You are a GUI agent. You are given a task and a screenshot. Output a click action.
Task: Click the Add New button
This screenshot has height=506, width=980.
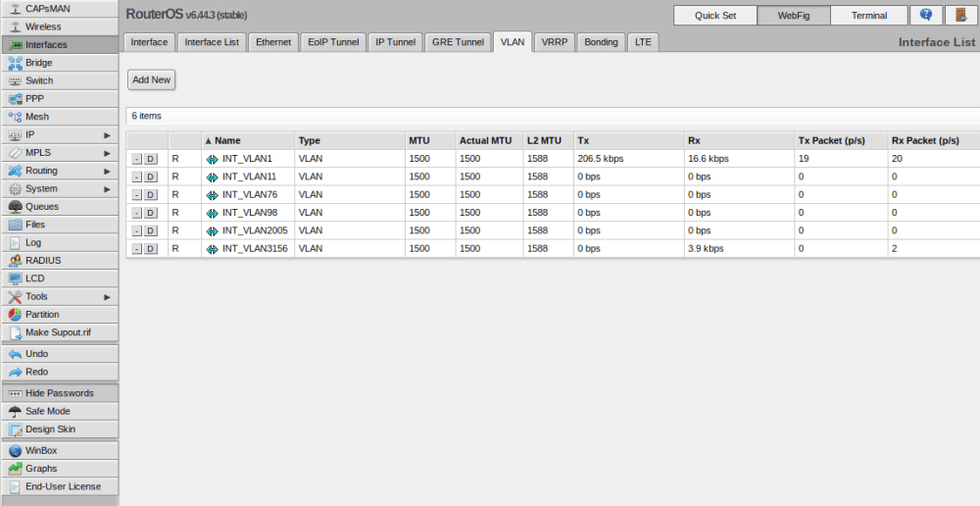pyautogui.click(x=151, y=80)
